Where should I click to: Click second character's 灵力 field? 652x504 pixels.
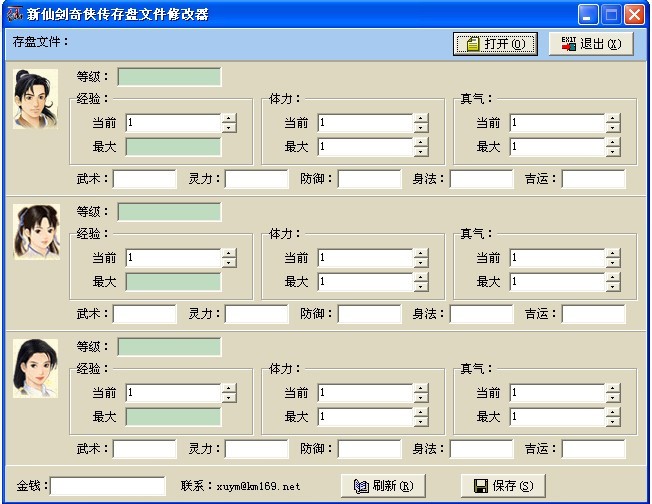[257, 314]
